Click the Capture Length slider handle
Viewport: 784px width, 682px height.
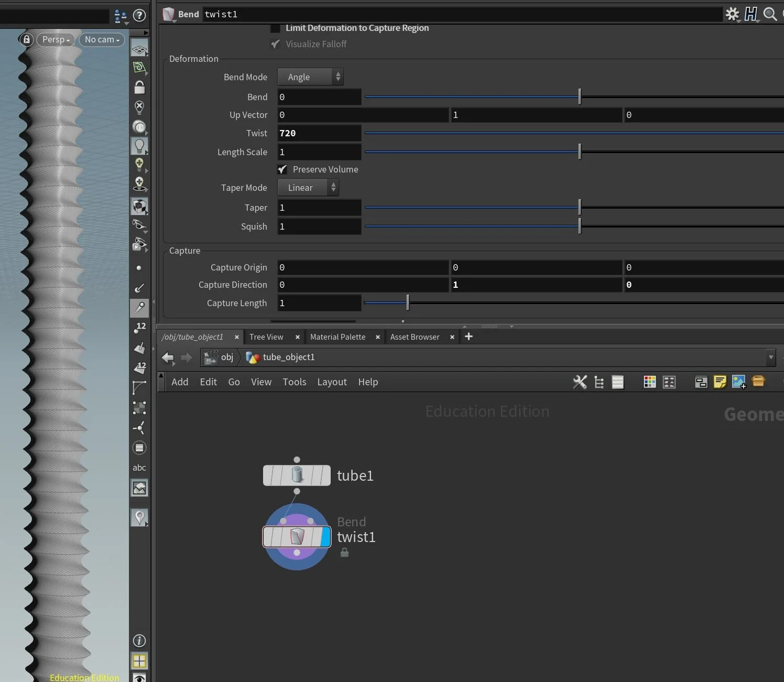point(408,302)
